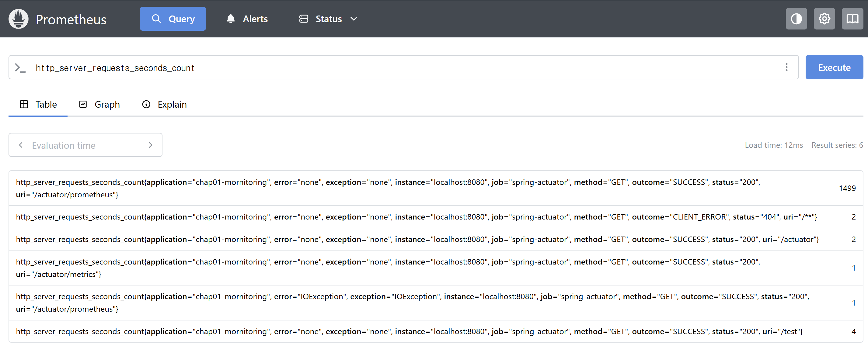868x346 pixels.
Task: Click the Evaluation time input field
Action: pyautogui.click(x=85, y=145)
